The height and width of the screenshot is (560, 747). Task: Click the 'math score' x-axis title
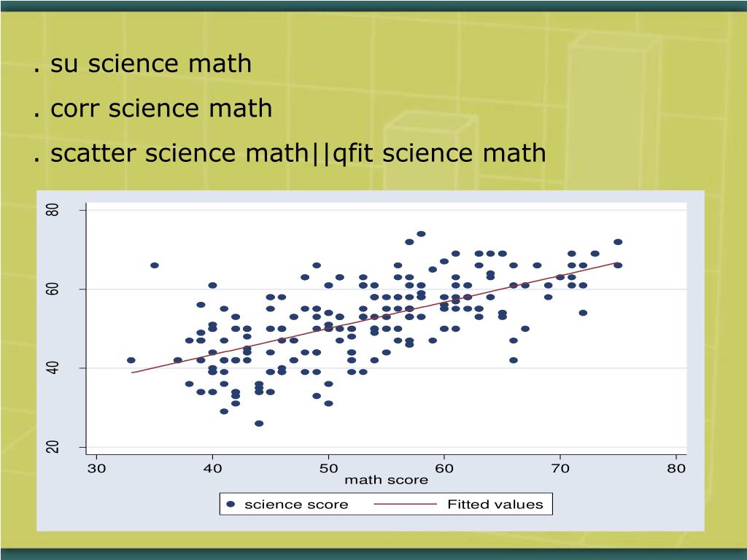[387, 480]
